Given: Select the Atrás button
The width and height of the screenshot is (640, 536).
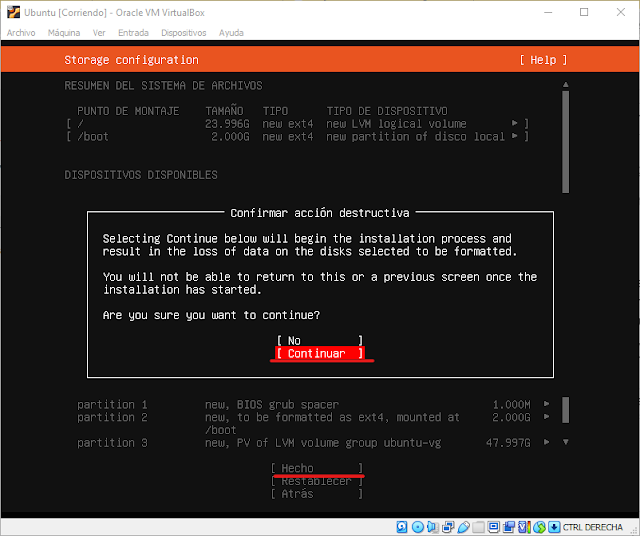Looking at the screenshot, I should coord(317,494).
